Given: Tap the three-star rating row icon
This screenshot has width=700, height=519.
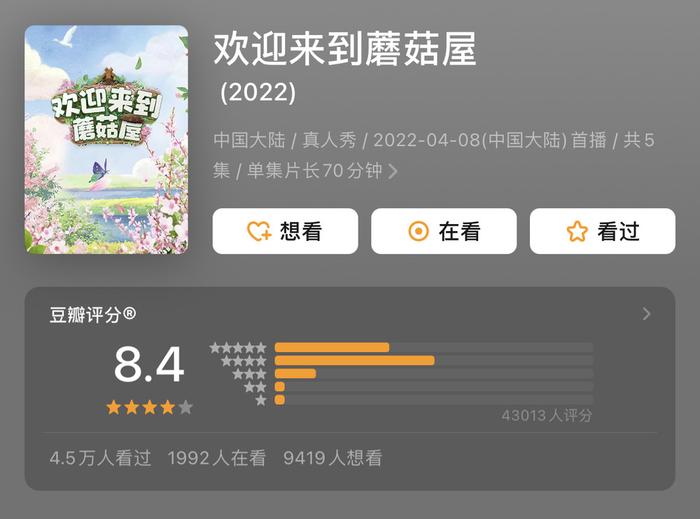Looking at the screenshot, I should [250, 374].
